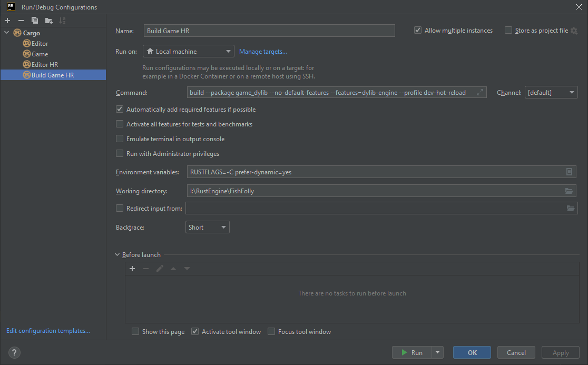Toggle Emulate terminal in output console
588x365 pixels.
click(x=120, y=139)
